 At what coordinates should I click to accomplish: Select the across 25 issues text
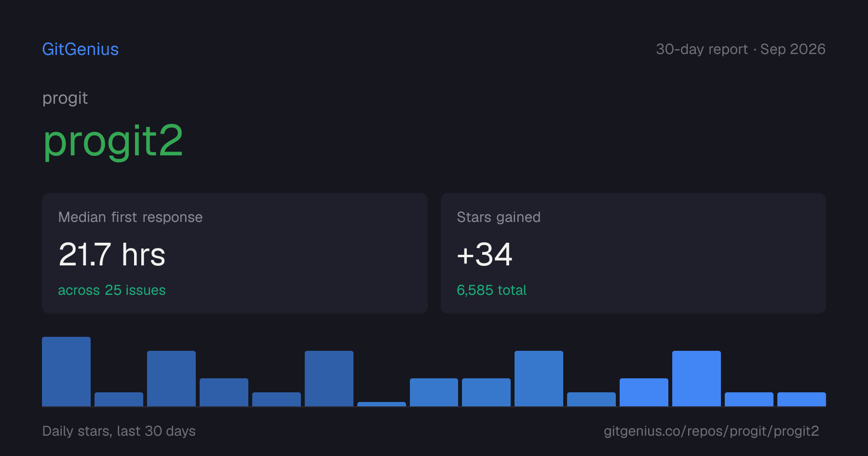click(x=112, y=290)
